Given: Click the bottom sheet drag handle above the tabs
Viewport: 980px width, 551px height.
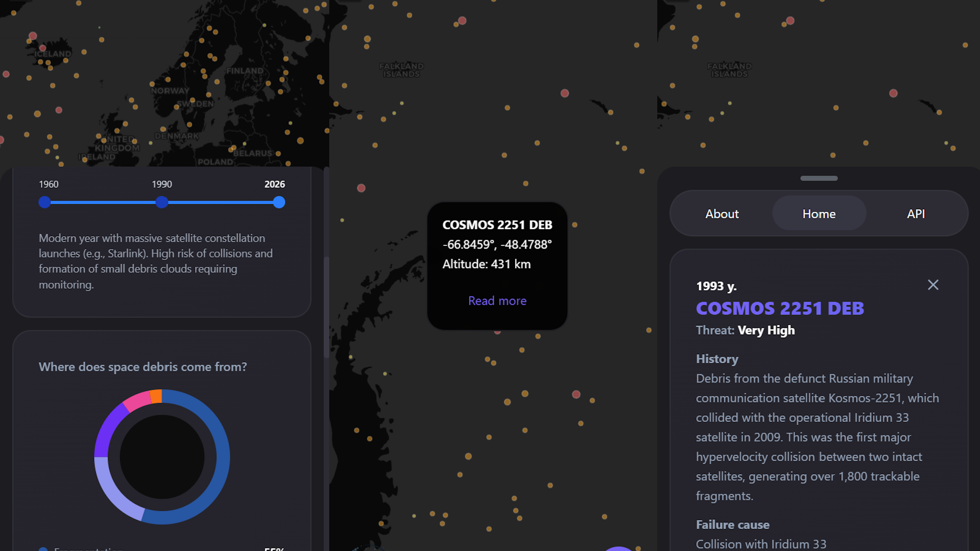Looking at the screenshot, I should 819,178.
